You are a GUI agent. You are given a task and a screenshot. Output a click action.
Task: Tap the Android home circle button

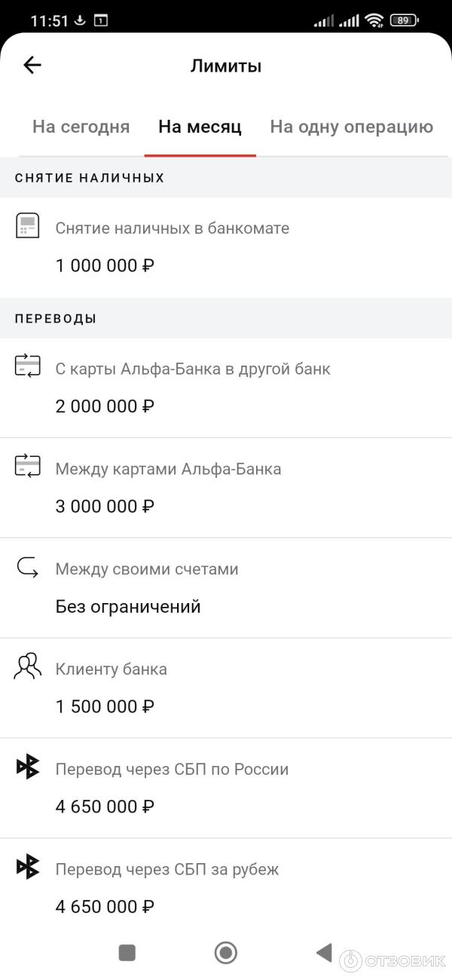tap(225, 953)
